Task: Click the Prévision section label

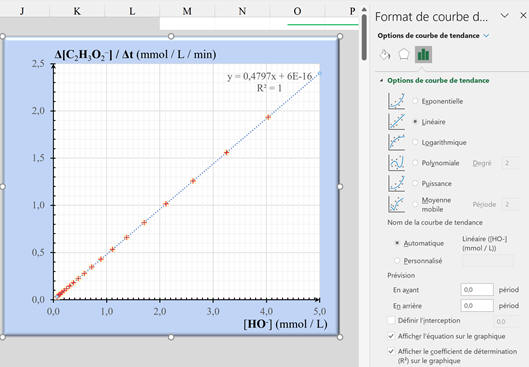Action: coord(401,275)
